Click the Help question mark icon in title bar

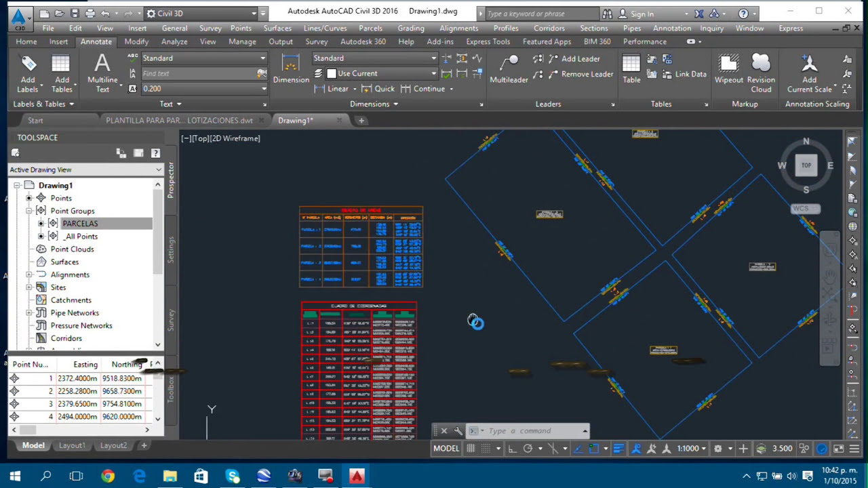click(x=743, y=14)
